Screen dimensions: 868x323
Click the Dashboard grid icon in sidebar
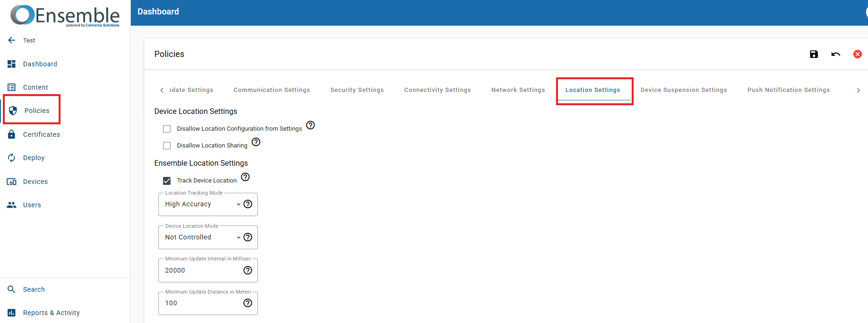tap(12, 64)
